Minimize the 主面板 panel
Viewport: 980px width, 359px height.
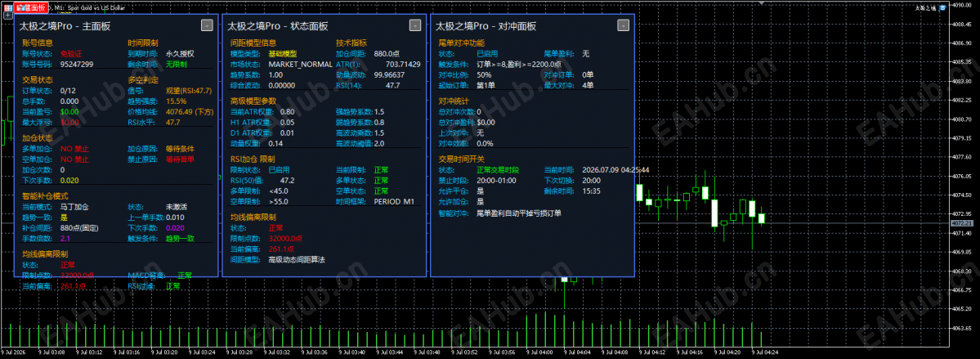[x=207, y=25]
